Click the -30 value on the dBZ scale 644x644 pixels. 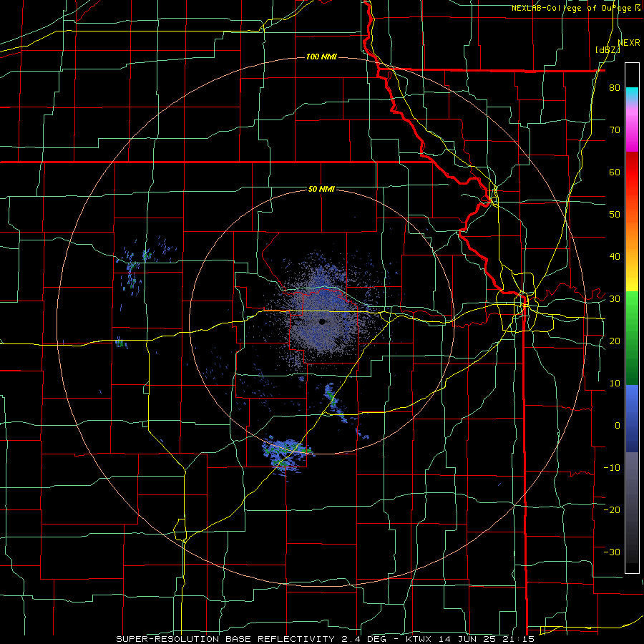click(612, 552)
